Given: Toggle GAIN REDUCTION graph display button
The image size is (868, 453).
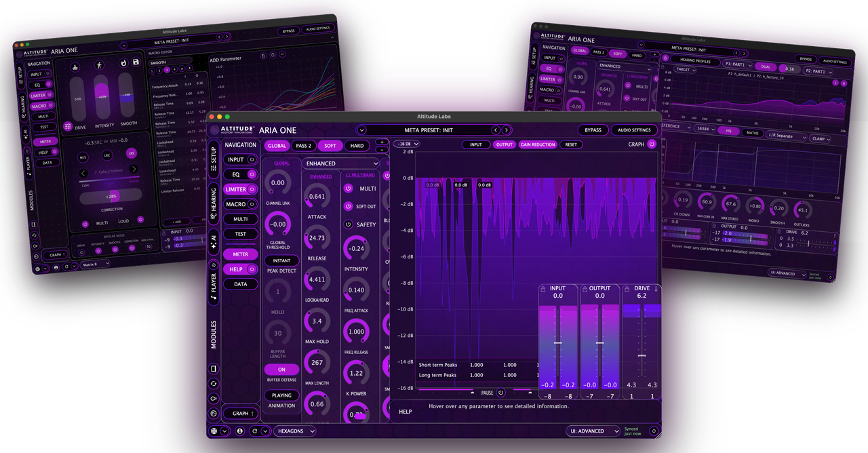Looking at the screenshot, I should click(x=538, y=144).
